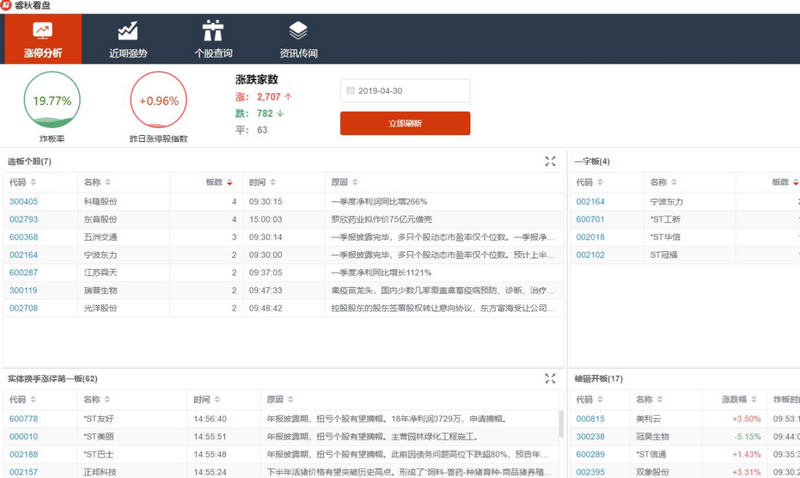Sort 一字板 table by 代码
This screenshot has height=478, width=800.
pyautogui.click(x=600, y=182)
